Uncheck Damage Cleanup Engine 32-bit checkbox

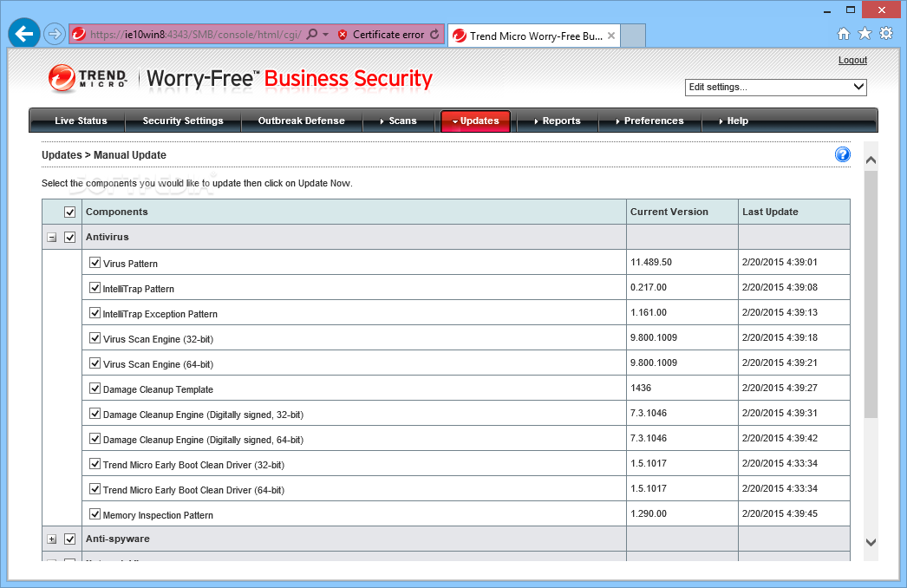click(x=95, y=414)
